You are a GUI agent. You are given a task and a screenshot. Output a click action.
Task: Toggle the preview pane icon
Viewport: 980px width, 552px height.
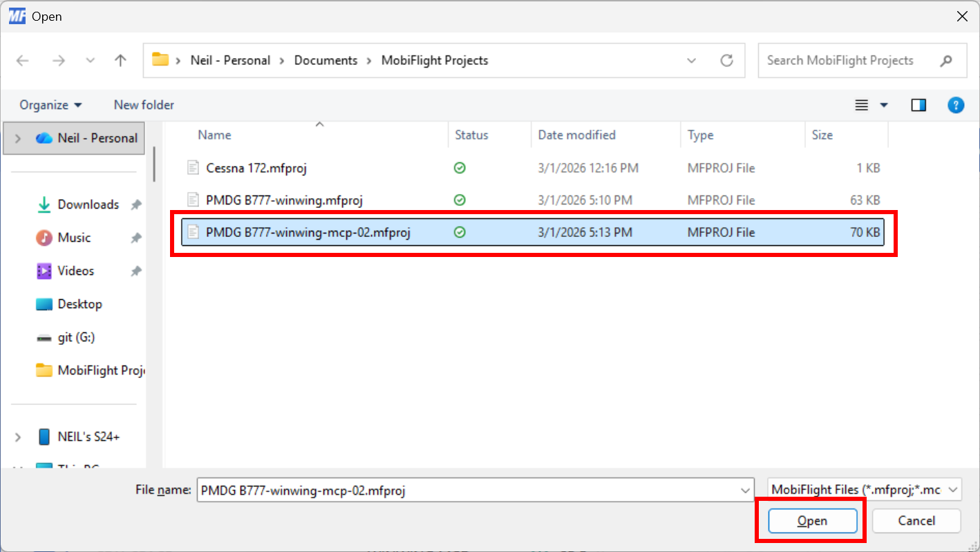click(918, 104)
